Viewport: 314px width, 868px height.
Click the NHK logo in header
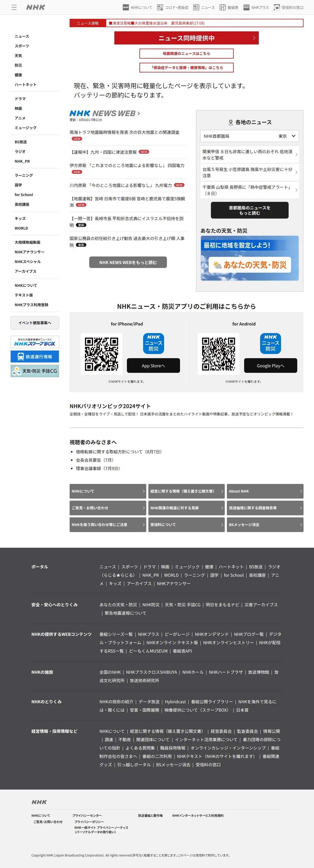click(35, 7)
